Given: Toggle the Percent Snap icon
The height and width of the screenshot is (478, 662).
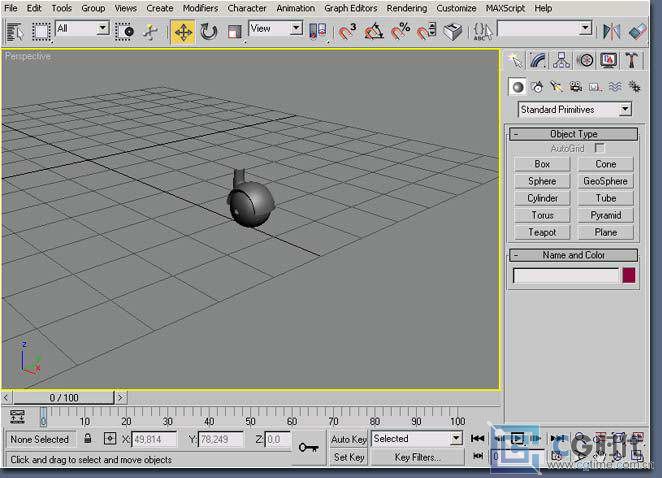Looking at the screenshot, I should click(400, 32).
